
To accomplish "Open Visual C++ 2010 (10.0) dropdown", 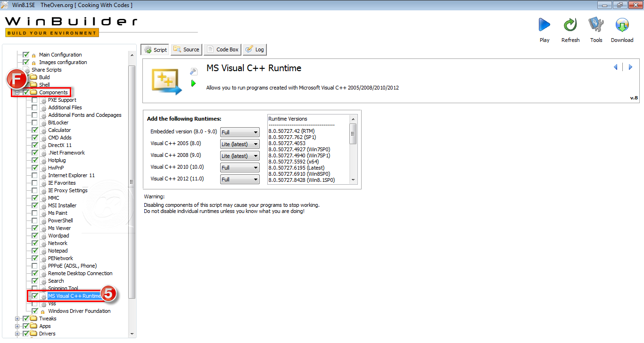I will 240,168.
